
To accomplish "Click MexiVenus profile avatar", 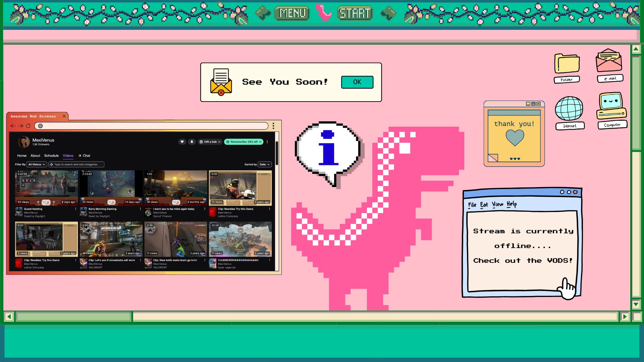I will click(x=24, y=142).
